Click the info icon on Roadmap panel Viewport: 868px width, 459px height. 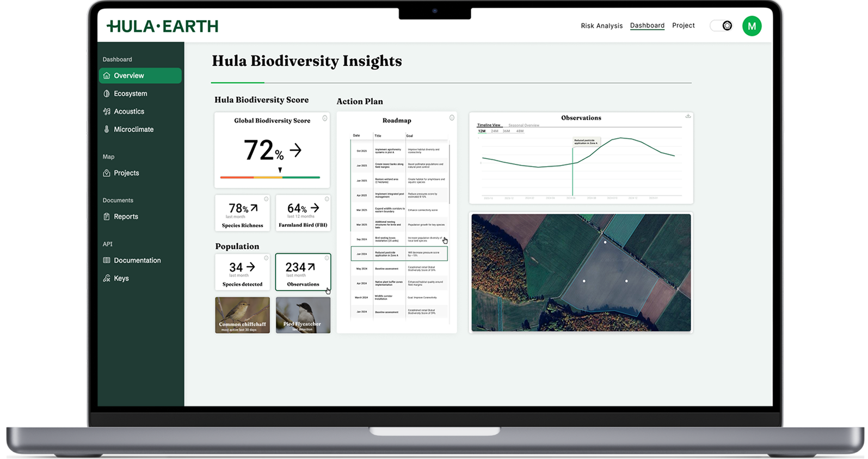452,118
